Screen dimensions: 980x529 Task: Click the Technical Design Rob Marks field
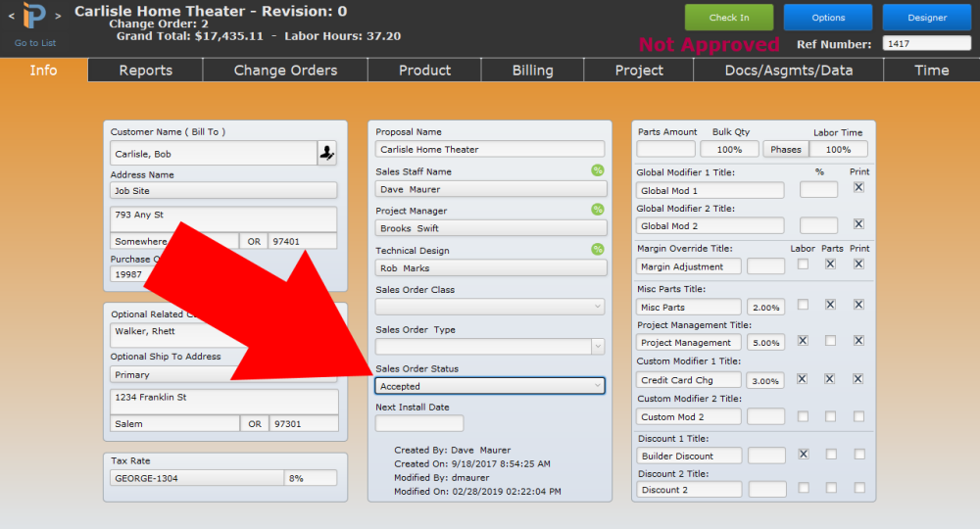pyautogui.click(x=491, y=268)
